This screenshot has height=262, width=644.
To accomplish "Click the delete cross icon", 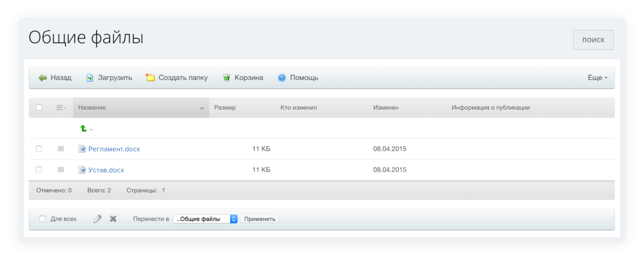I will (x=113, y=219).
